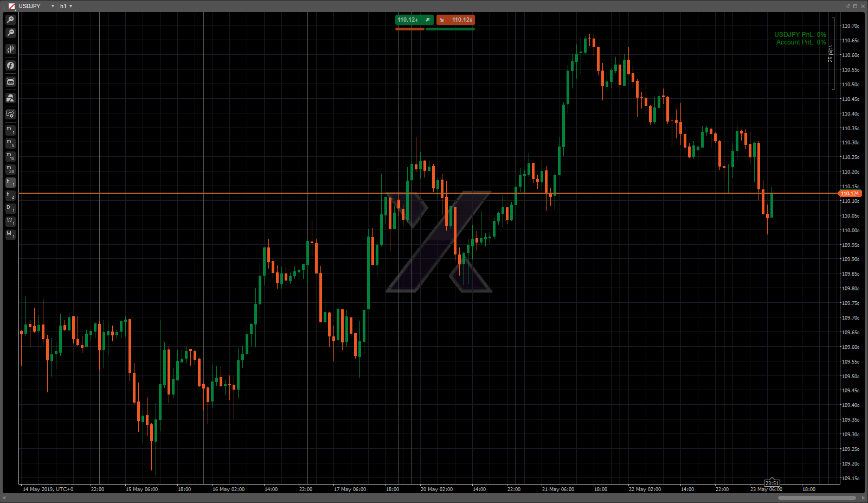The width and height of the screenshot is (868, 503).
Task: Click the horizontal scrollbar thumb at the bottom
Action: (816, 498)
